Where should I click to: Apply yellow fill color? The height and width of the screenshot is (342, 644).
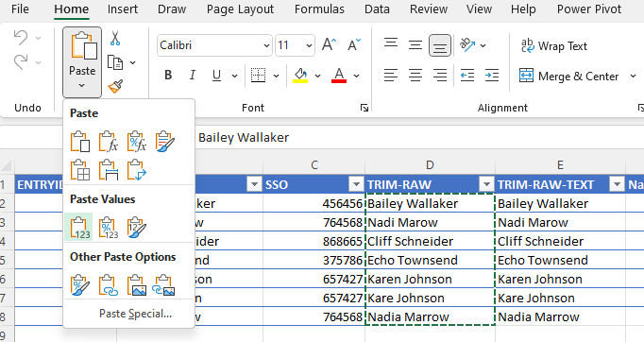point(300,76)
